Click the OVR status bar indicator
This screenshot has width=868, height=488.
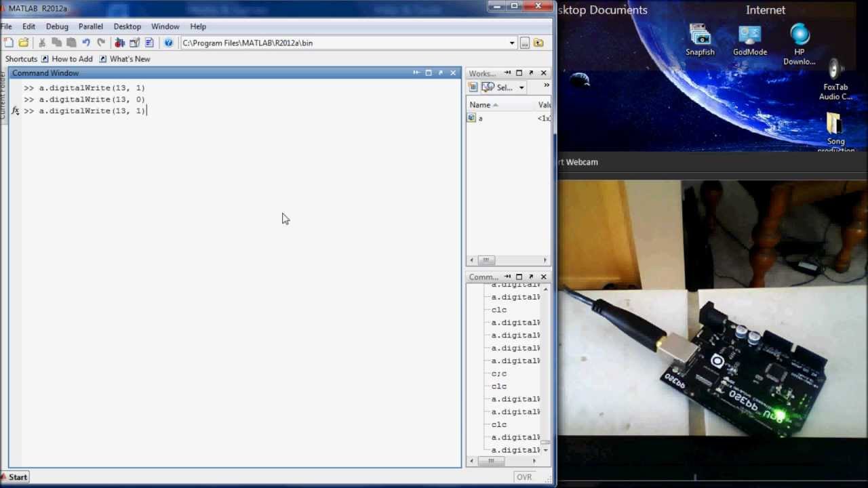[524, 477]
